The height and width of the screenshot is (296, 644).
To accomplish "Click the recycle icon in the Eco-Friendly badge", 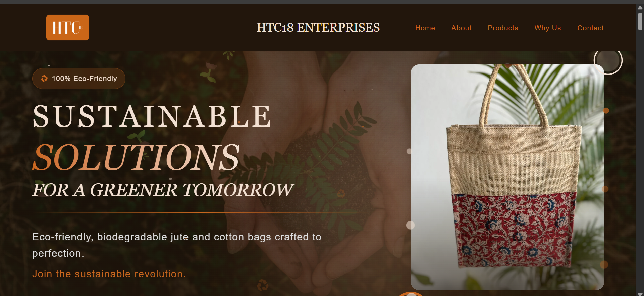I will coord(44,79).
